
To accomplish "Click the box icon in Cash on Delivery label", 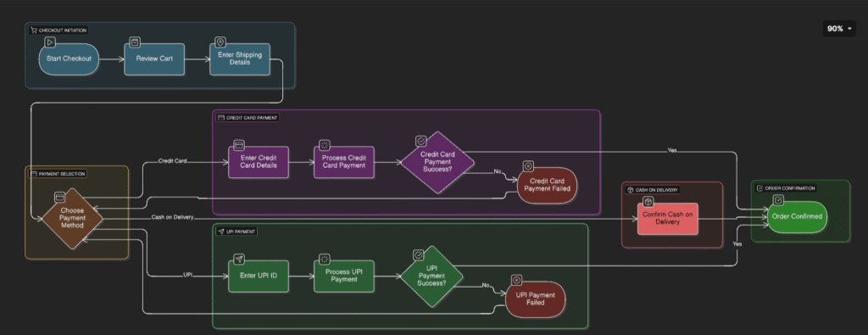I will (x=630, y=190).
